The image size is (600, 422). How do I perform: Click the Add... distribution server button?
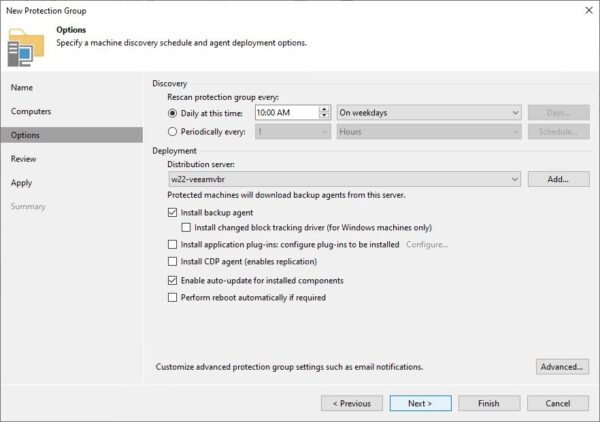(x=559, y=179)
